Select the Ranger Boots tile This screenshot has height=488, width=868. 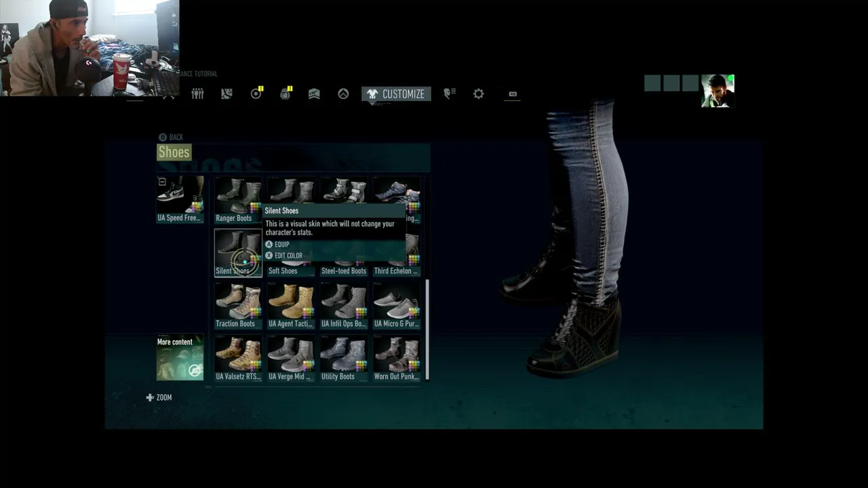(x=238, y=200)
